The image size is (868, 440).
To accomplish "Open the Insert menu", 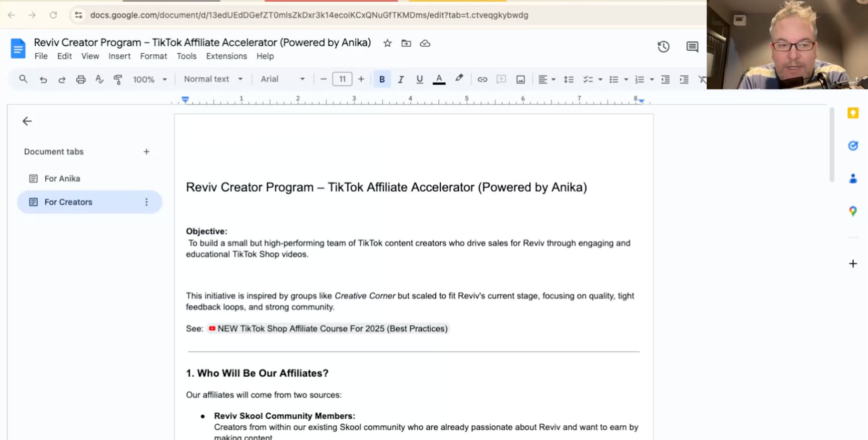I will [119, 56].
